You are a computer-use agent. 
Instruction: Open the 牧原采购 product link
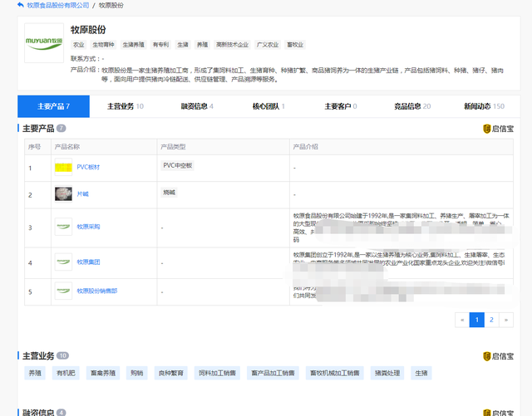[88, 227]
